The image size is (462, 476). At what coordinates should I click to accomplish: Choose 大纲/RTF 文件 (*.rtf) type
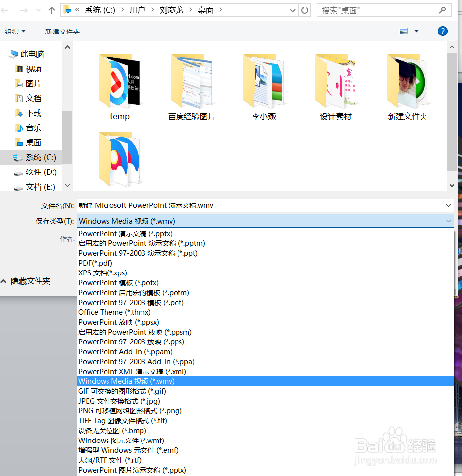(x=265, y=460)
